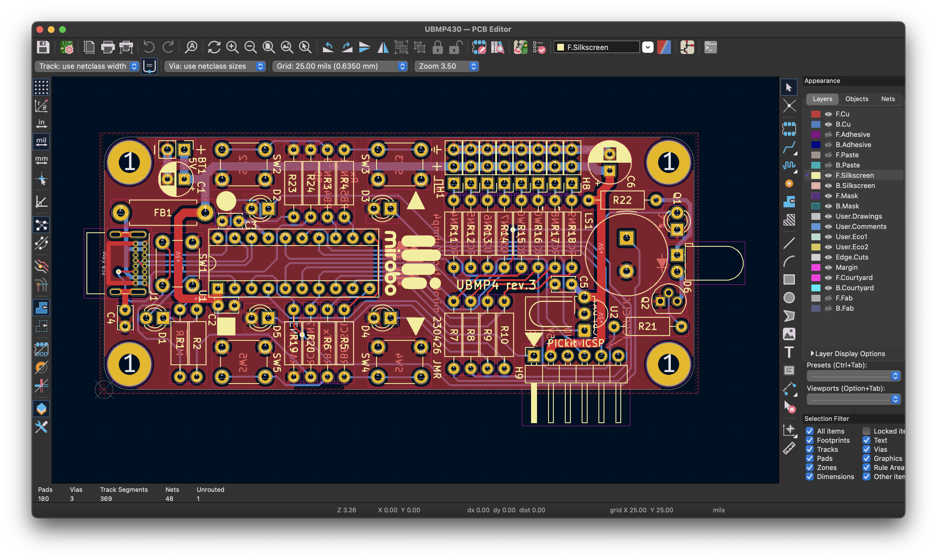Switch to the Nets tab

888,99
